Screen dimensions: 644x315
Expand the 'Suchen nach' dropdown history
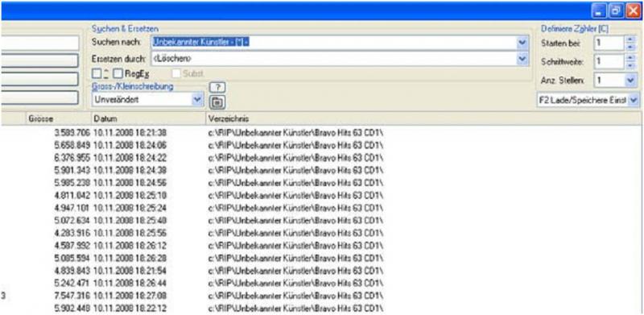pyautogui.click(x=522, y=43)
